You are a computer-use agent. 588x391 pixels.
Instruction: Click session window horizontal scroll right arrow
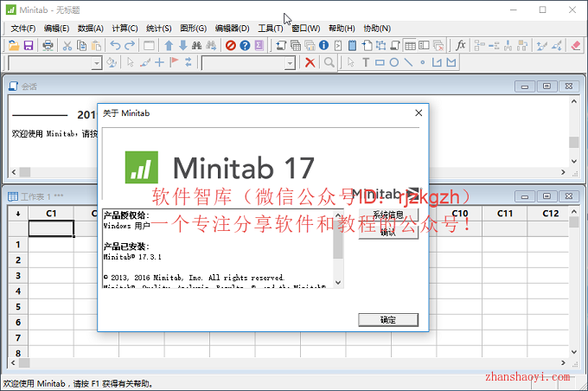click(563, 172)
